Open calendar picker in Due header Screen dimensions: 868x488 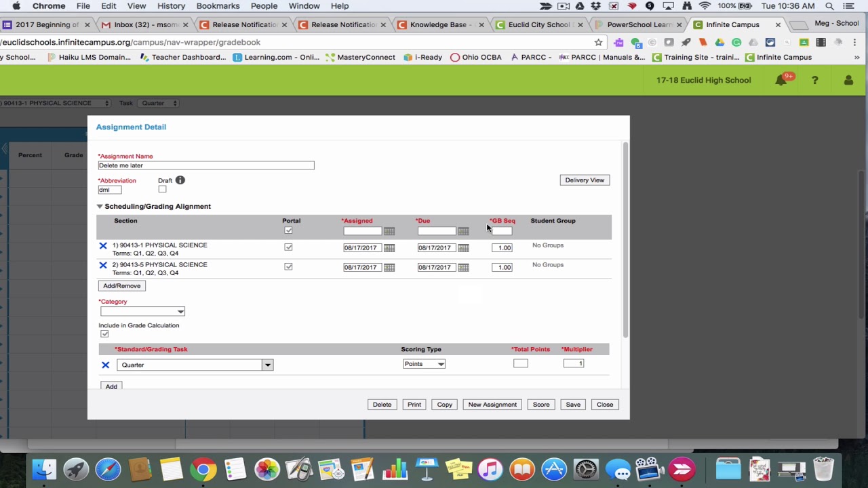[x=463, y=231]
